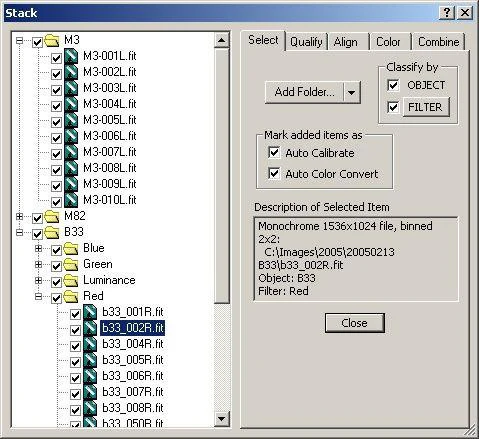
Task: Click the M3-005L.fit file icon
Action: [71, 120]
